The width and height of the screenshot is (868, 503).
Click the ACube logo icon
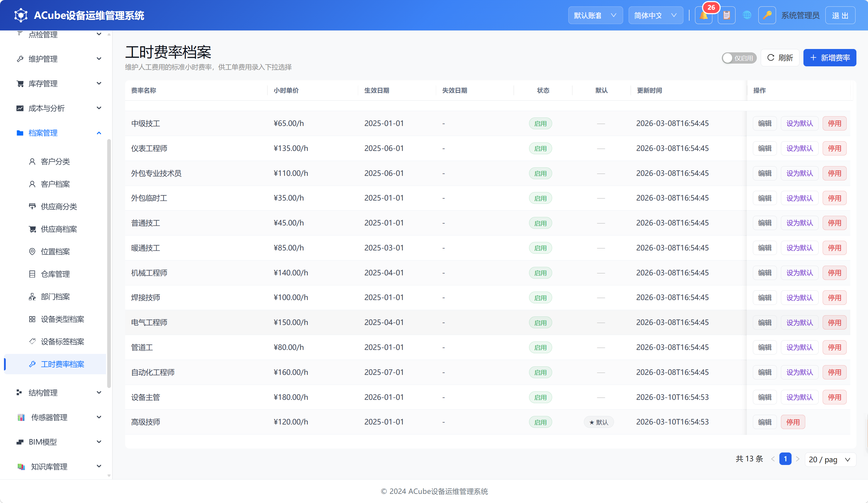pos(21,16)
